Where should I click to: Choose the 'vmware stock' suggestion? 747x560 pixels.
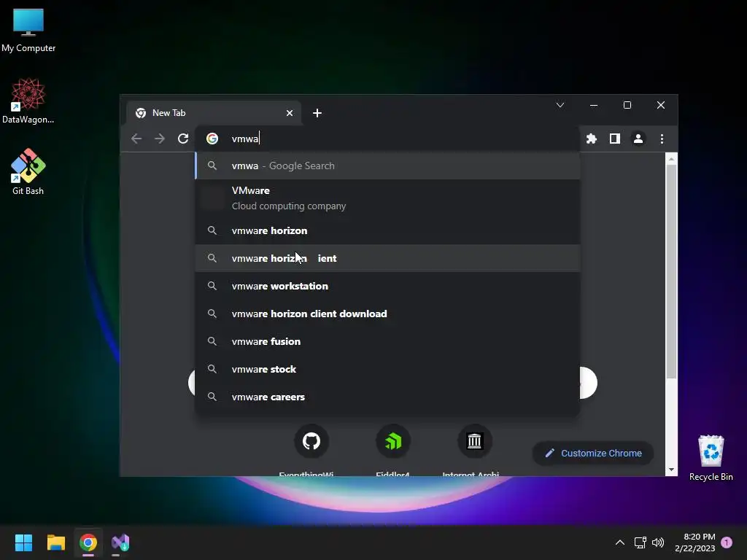tap(387, 369)
